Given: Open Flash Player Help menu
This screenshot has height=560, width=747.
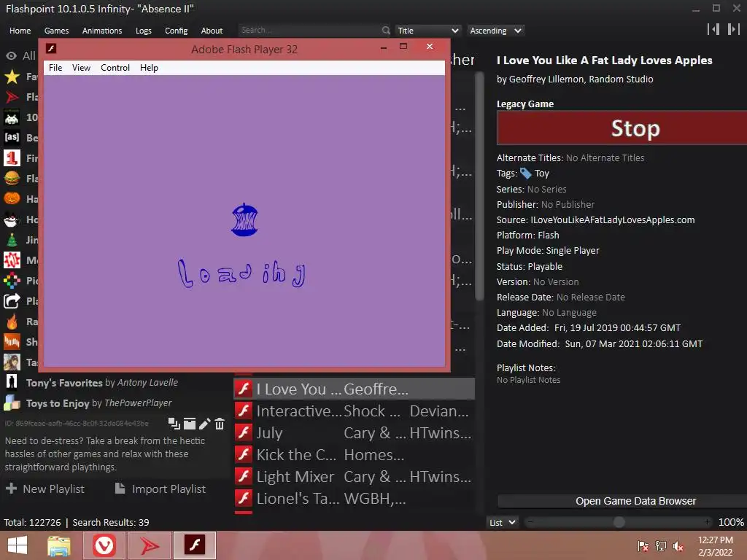Looking at the screenshot, I should pos(149,68).
